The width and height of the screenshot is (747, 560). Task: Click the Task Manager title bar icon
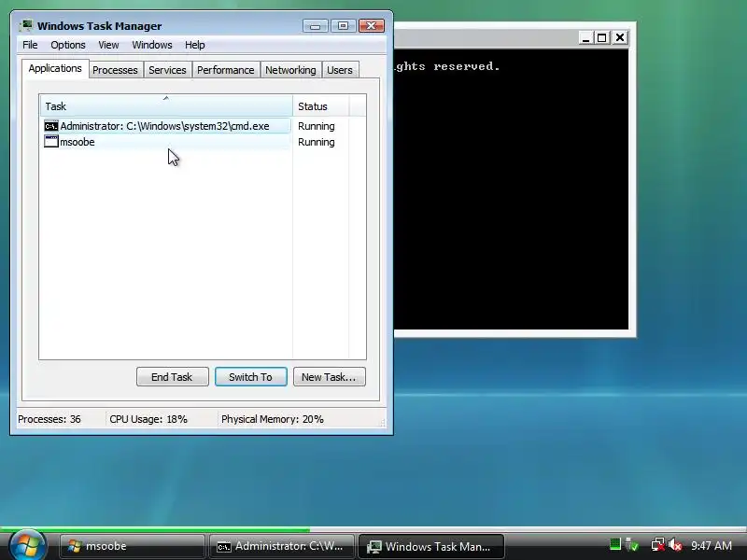27,26
